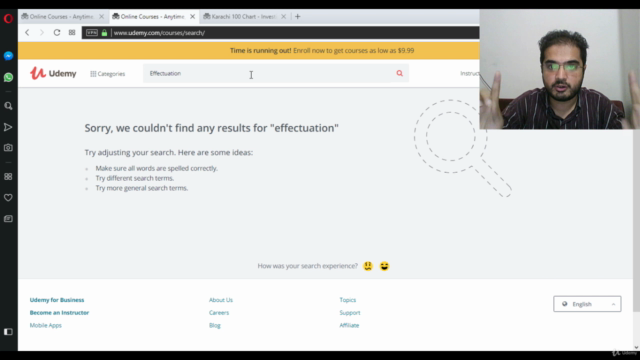This screenshot has width=640, height=360.
Task: Focus the Effectuation search field
Action: [267, 73]
